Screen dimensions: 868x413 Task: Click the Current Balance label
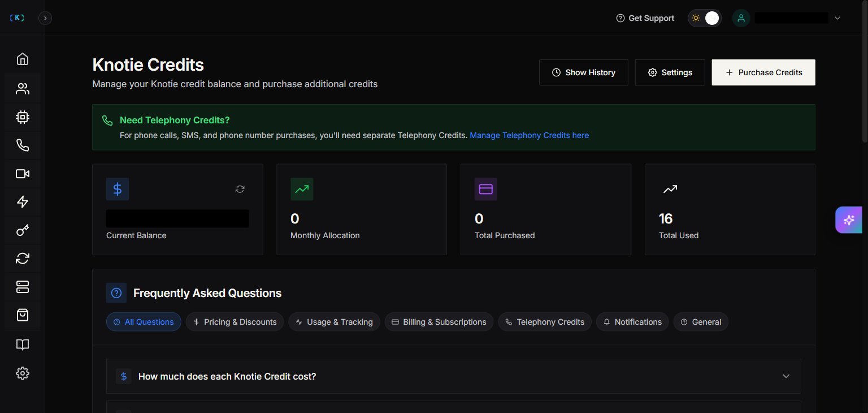coord(136,235)
